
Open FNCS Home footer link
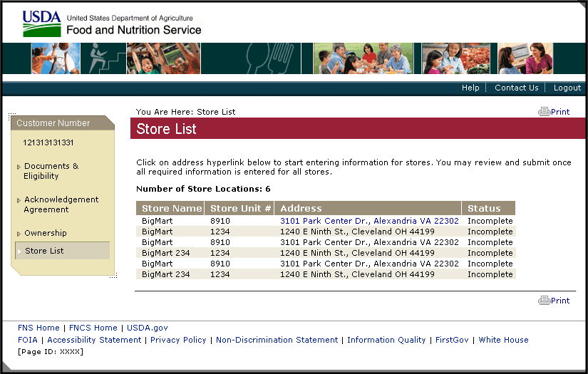tap(93, 328)
